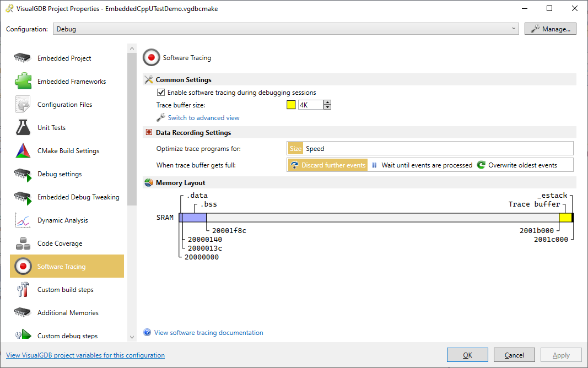Click the Code Coverage blocks icon
The height and width of the screenshot is (368, 588).
23,243
